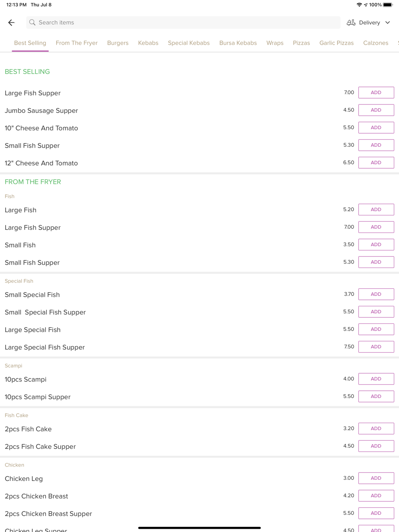Tap the back arrow icon
This screenshot has width=399, height=532.
[x=11, y=23]
